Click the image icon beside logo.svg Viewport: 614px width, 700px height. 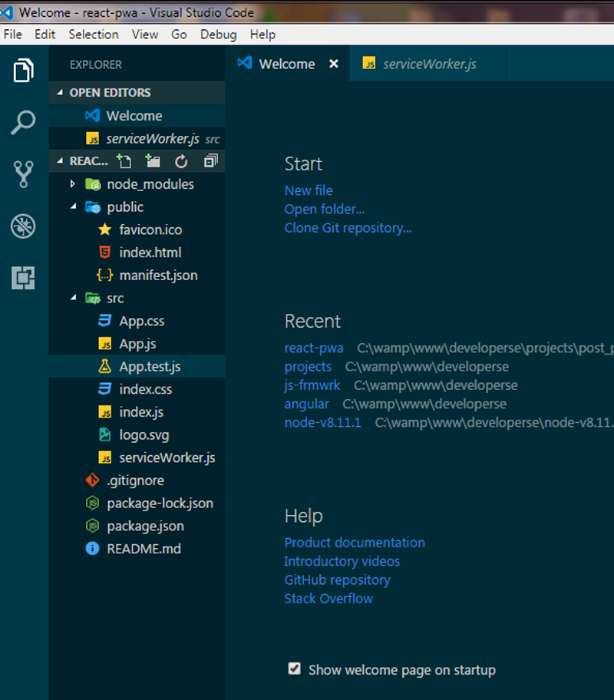tap(105, 434)
